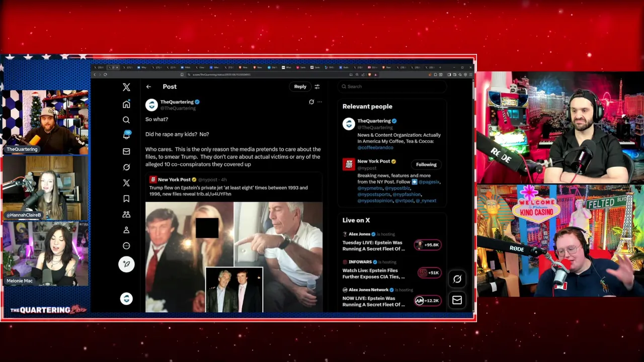The height and width of the screenshot is (362, 644).
Task: Open Explore search icon in left sidebar
Action: tap(126, 120)
